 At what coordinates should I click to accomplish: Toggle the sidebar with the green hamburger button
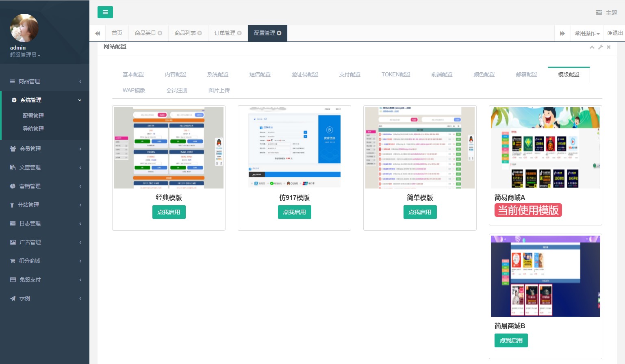pos(105,12)
